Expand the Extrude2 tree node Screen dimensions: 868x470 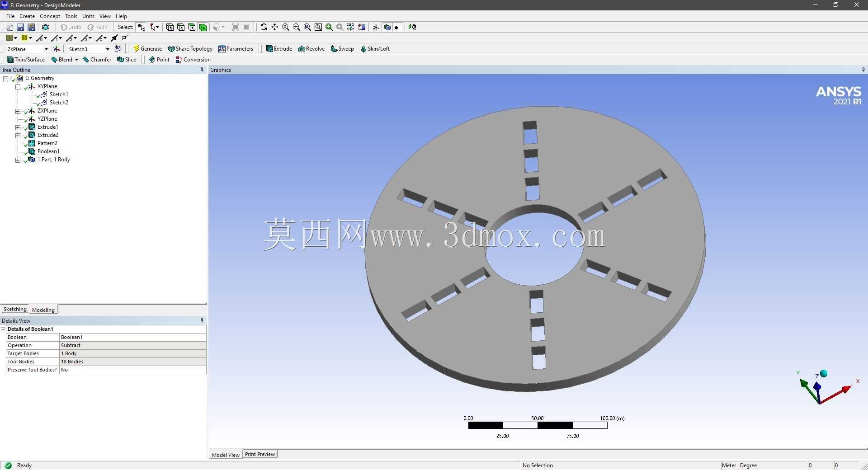18,136
